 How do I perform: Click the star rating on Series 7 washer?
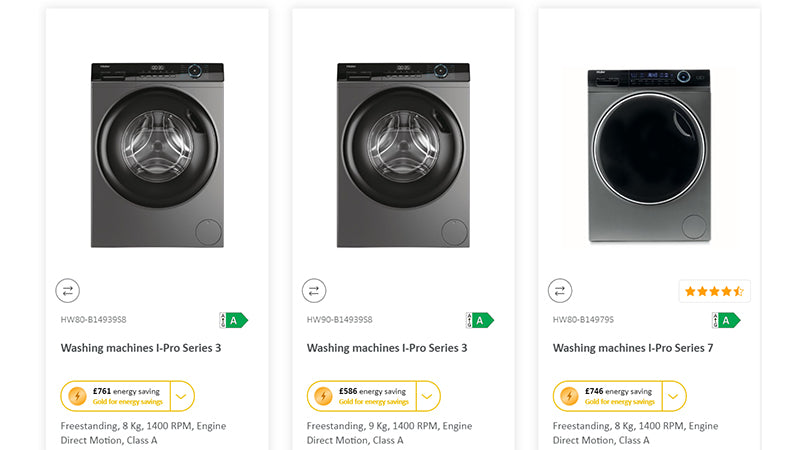(x=714, y=291)
